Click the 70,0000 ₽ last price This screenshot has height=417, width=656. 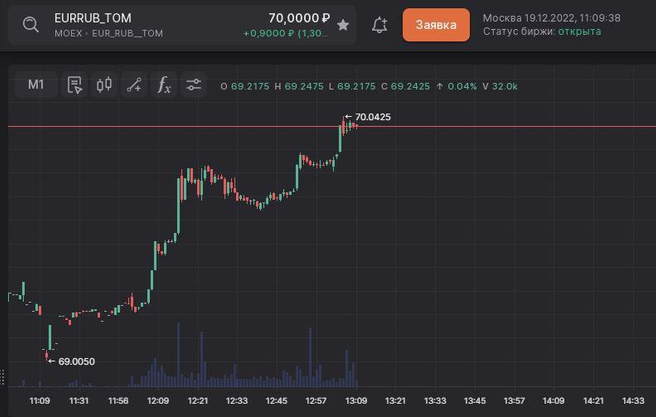click(x=299, y=18)
